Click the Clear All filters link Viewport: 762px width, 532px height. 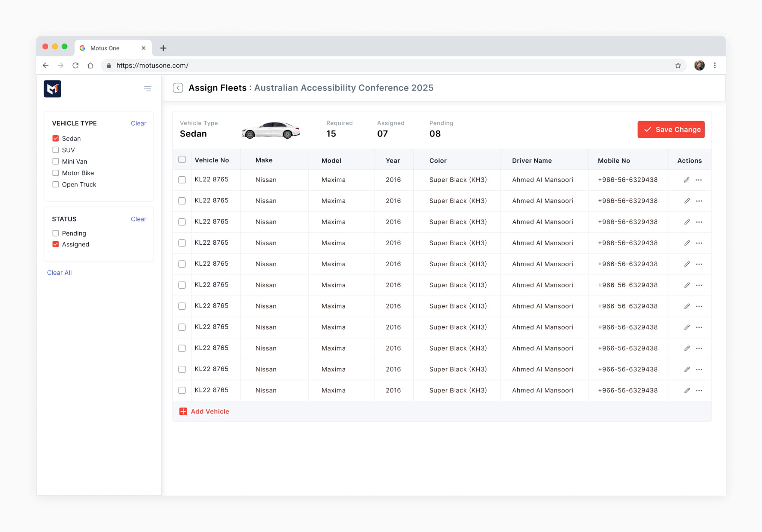click(x=59, y=273)
